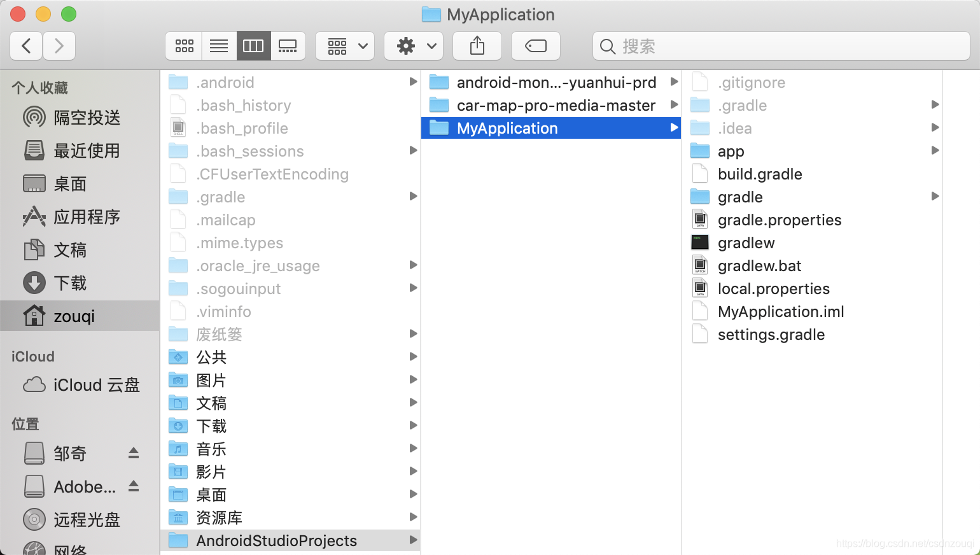Select the gradle folder in MyApplication

tap(813, 197)
